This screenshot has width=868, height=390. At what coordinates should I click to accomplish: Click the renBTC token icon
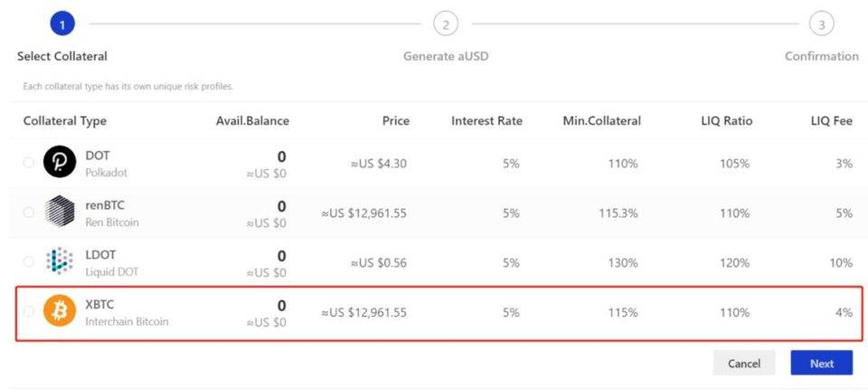click(x=60, y=213)
